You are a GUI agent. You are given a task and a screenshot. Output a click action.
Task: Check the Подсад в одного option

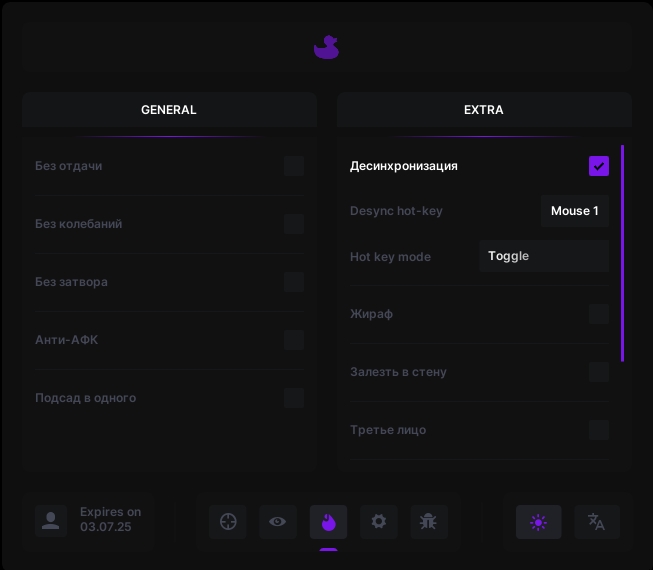tap(294, 398)
